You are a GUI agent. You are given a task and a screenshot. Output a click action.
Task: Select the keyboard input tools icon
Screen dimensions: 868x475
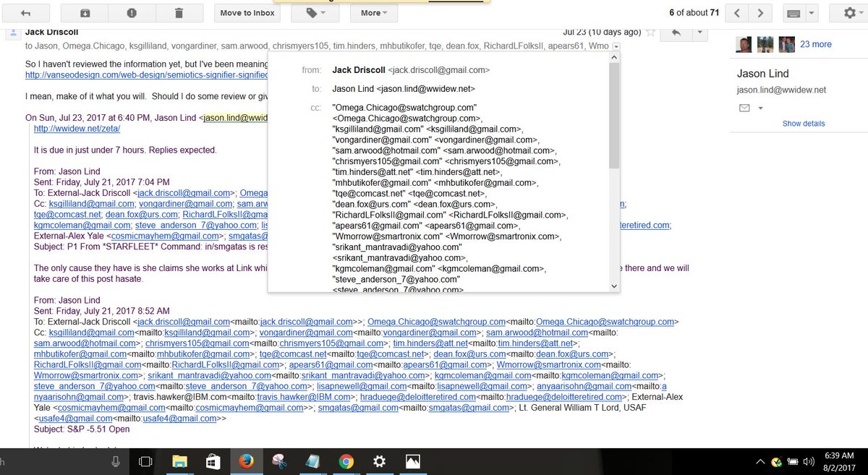coord(793,13)
